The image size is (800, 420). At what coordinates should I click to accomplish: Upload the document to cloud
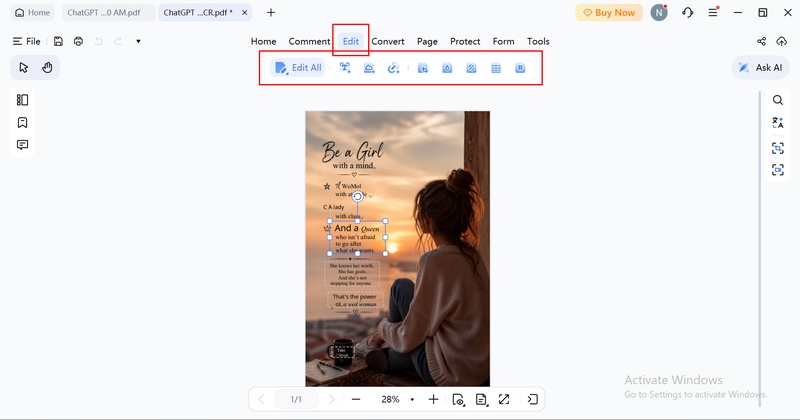click(781, 41)
